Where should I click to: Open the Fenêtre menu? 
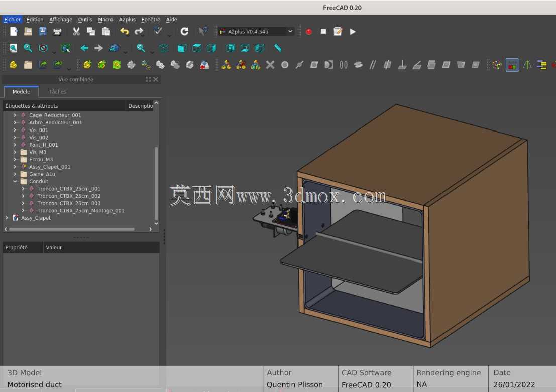(151, 19)
